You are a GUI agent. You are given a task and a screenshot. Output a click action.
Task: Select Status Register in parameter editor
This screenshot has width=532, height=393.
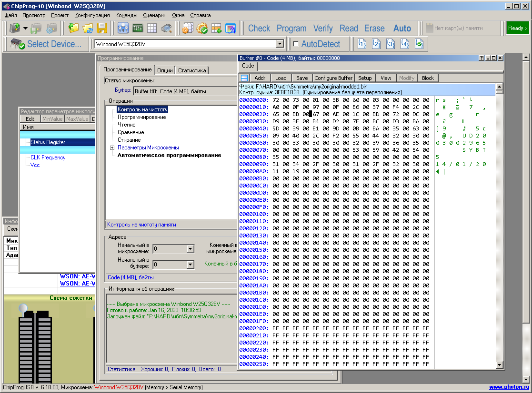tap(48, 142)
